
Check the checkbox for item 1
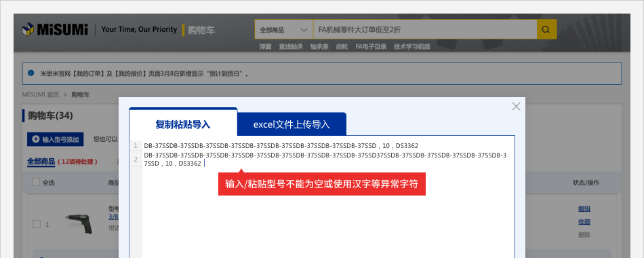(37, 224)
